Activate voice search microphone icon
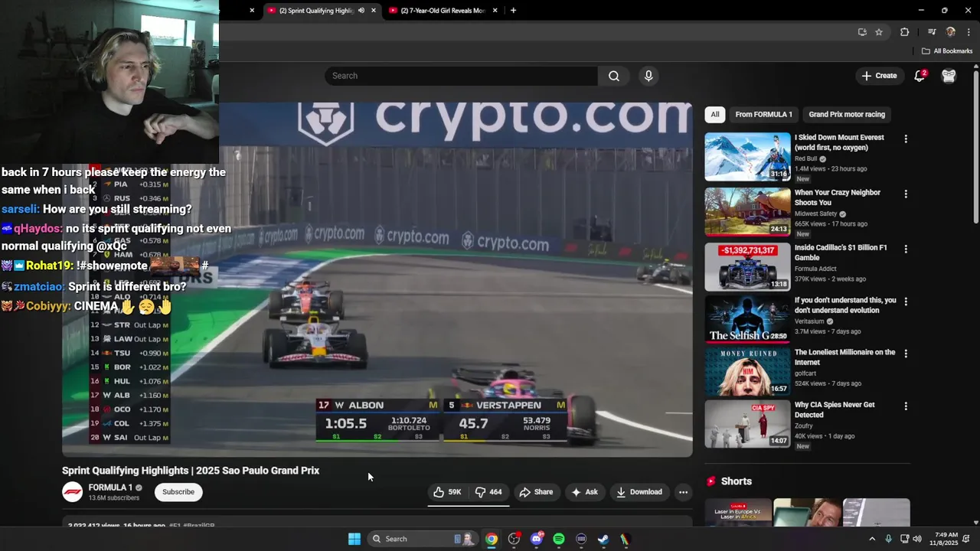The height and width of the screenshot is (551, 980). click(648, 76)
